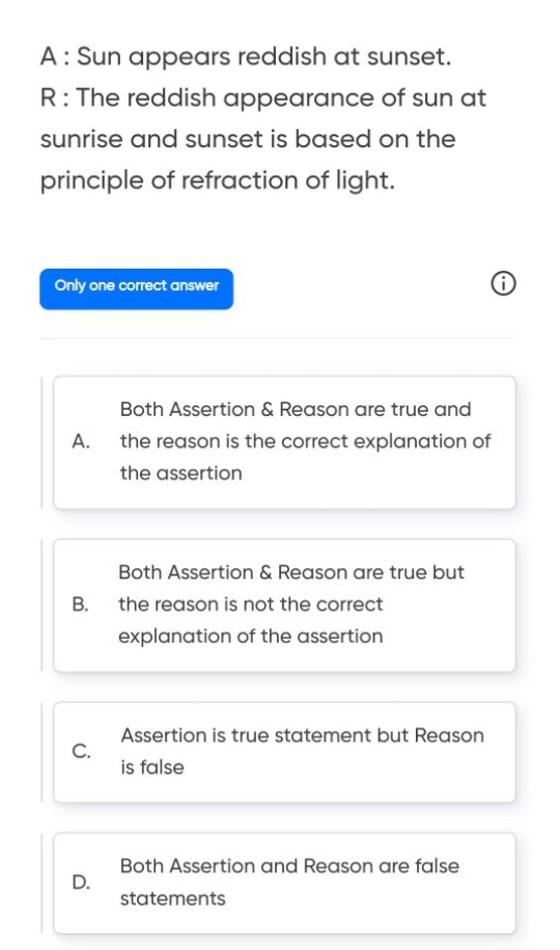This screenshot has width=560, height=950.
Task: Select option B reason not correct explanation
Action: (284, 605)
